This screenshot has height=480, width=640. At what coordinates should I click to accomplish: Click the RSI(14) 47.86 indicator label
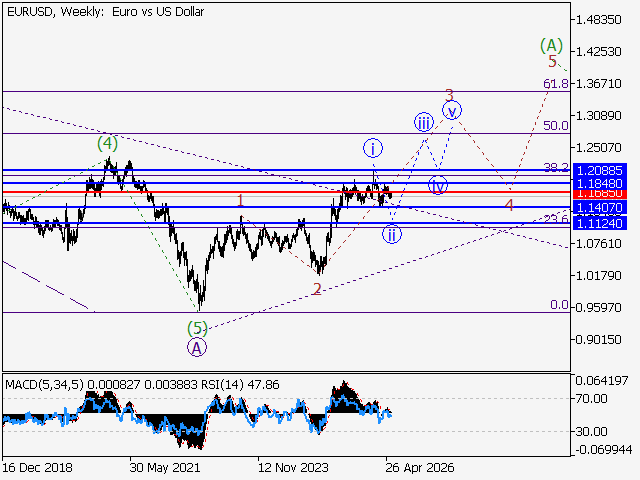pos(240,384)
